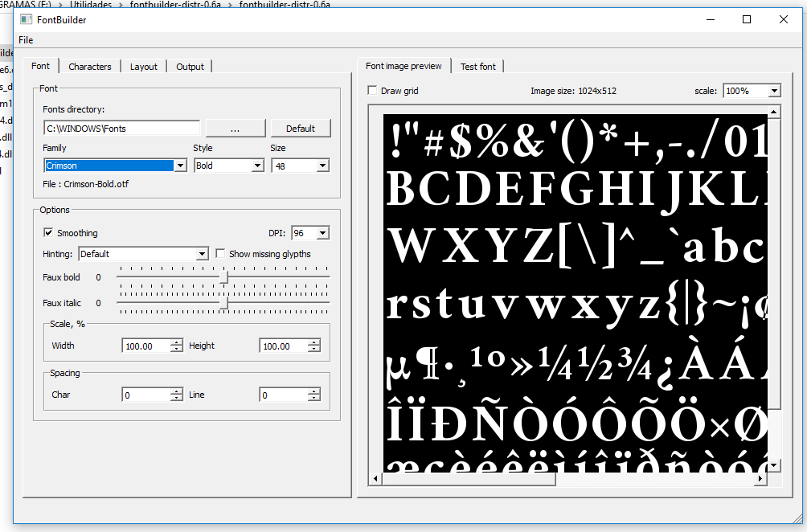
Task: Click the Default fonts directory button
Action: [x=301, y=129]
